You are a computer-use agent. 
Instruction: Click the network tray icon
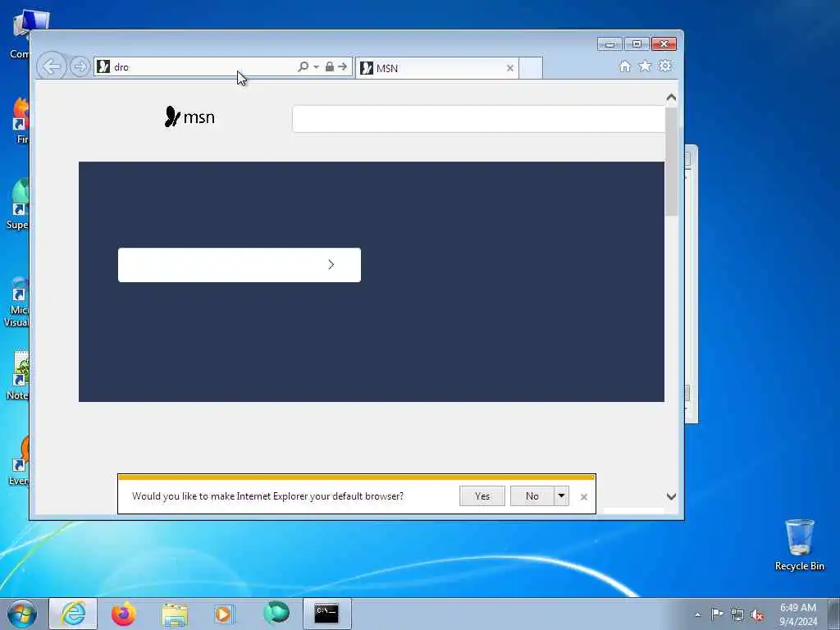tap(737, 615)
